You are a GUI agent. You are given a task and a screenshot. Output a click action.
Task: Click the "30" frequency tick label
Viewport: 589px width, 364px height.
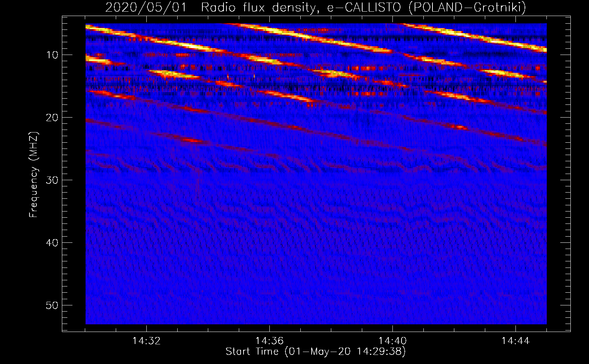52,180
